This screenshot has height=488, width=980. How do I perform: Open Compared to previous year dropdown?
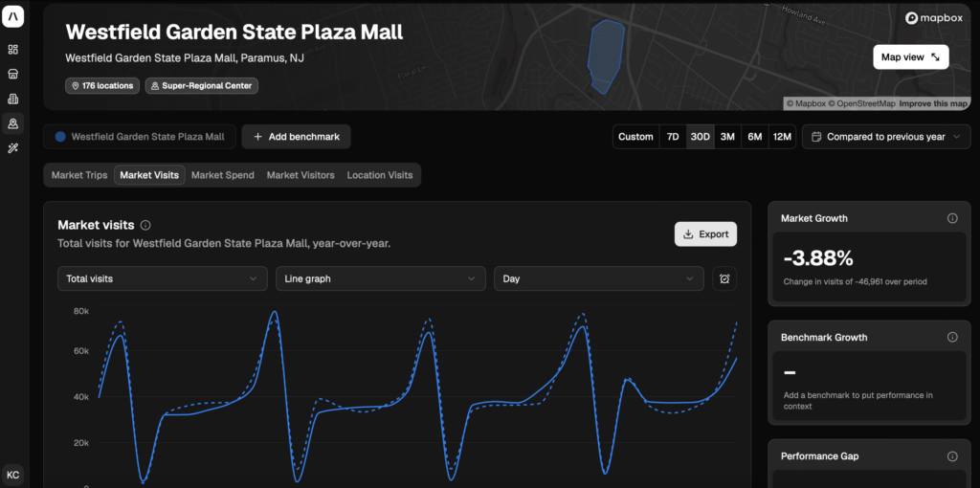(x=885, y=136)
